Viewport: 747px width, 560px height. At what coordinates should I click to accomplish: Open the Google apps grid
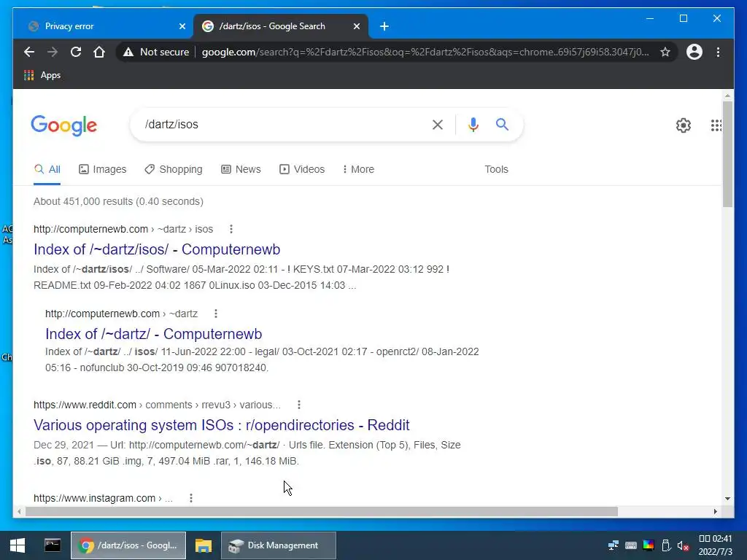click(x=716, y=125)
